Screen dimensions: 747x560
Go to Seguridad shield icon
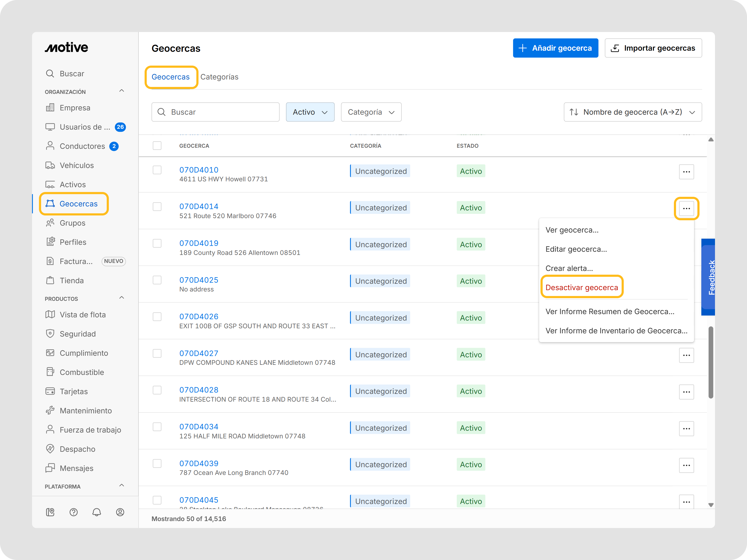[50, 334]
